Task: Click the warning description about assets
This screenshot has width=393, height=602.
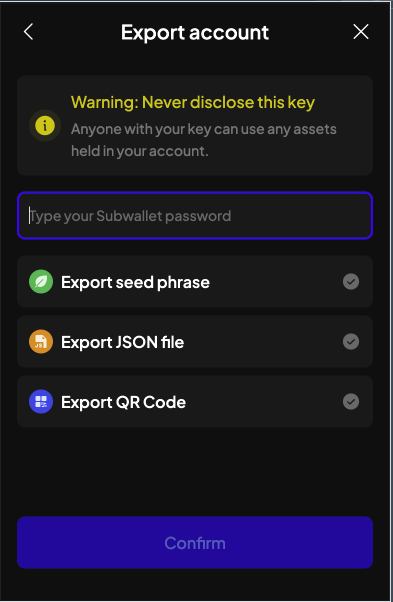Action: point(203,140)
